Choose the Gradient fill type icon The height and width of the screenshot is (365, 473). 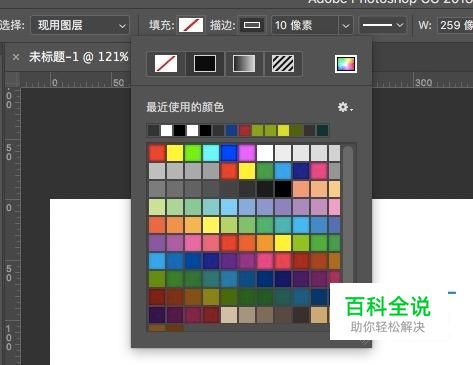[244, 64]
